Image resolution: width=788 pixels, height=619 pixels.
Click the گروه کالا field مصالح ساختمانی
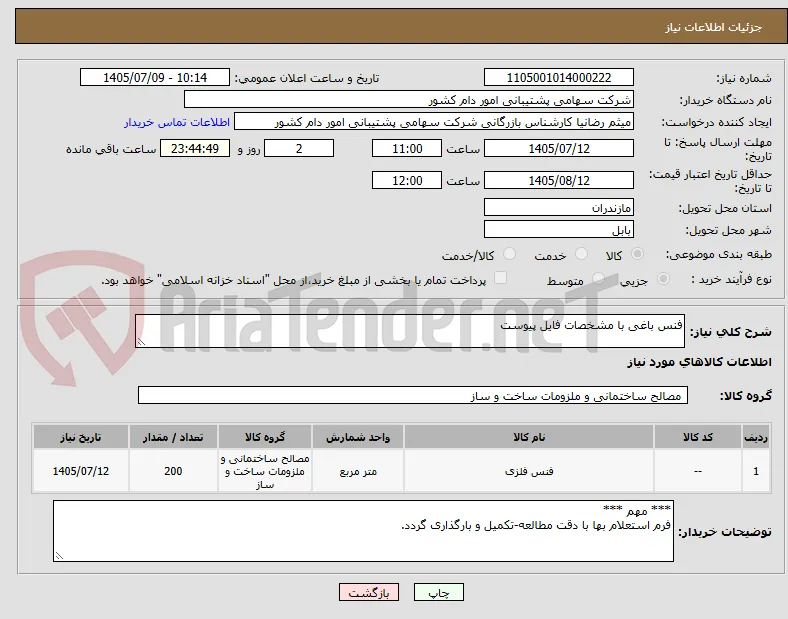413,395
